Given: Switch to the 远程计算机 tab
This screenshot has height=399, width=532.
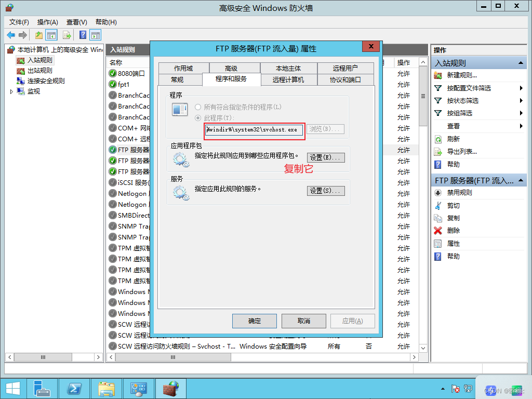Looking at the screenshot, I should [x=288, y=79].
